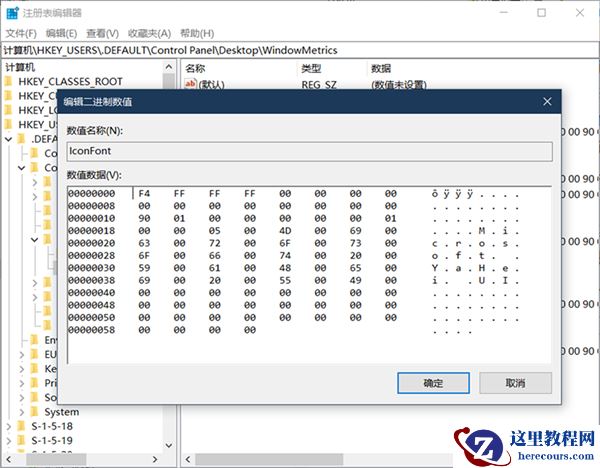The width and height of the screenshot is (600, 468).
Task: Click the 数据 column header
Action: (x=381, y=68)
